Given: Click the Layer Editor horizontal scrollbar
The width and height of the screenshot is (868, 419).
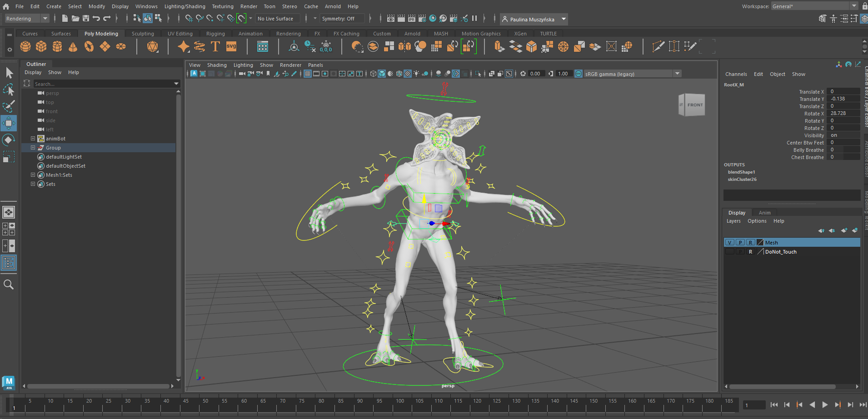Looking at the screenshot, I should pos(782,387).
